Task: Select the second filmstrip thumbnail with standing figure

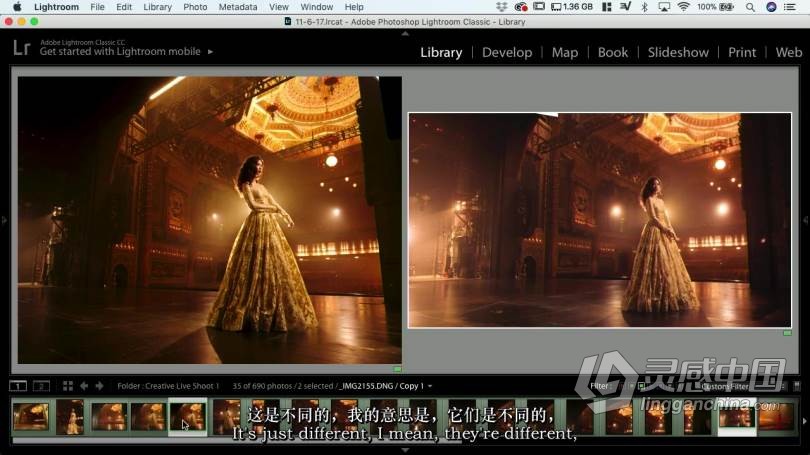Action: coord(70,417)
